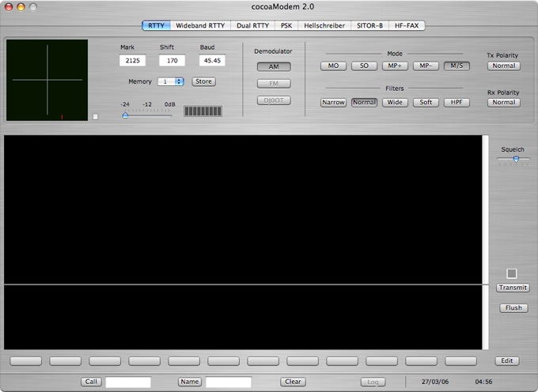Click the input level attenuator slider

coord(147,115)
